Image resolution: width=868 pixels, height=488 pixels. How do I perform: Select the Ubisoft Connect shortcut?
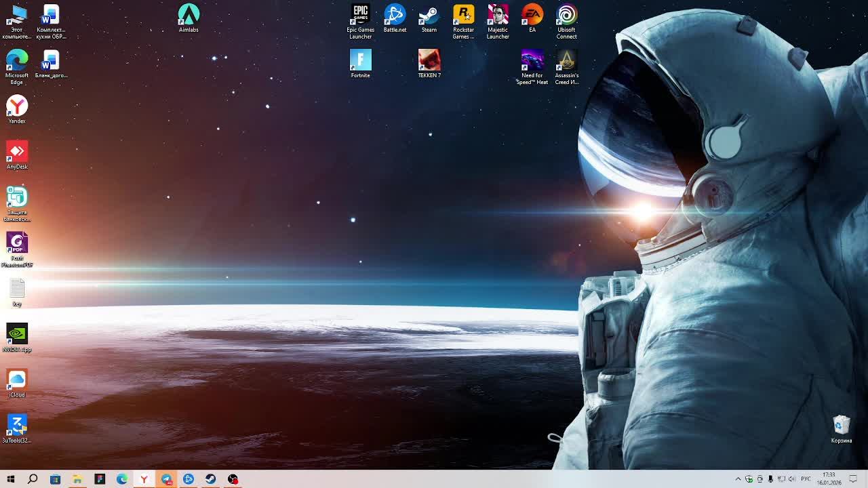point(566,22)
